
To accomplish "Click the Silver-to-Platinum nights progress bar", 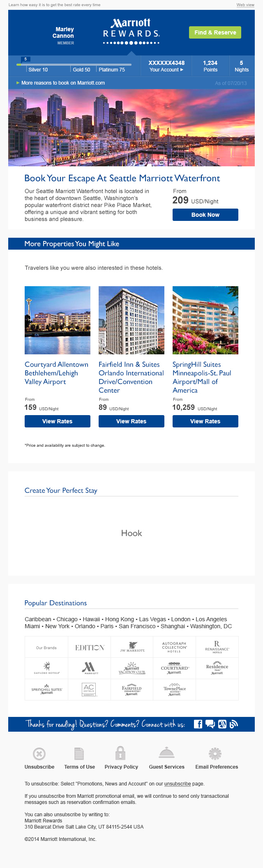I will click(74, 64).
